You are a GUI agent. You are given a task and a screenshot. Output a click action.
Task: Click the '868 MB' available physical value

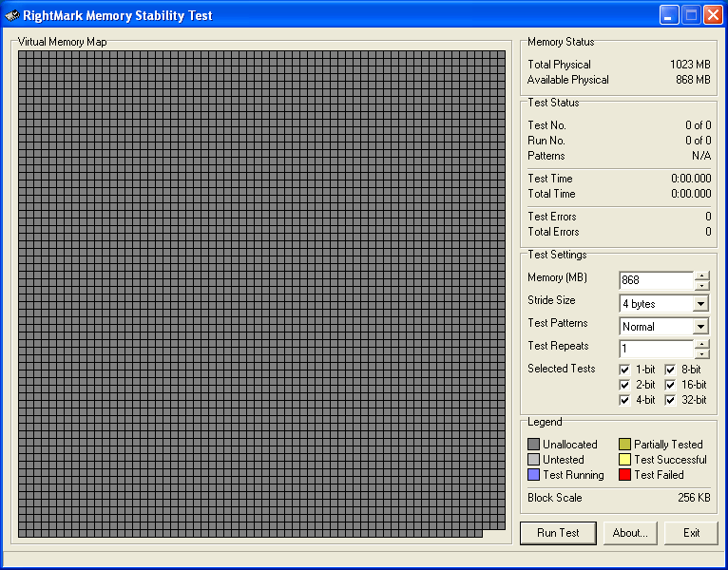click(693, 80)
